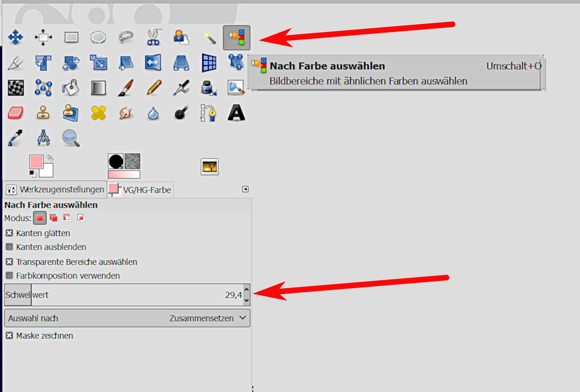This screenshot has width=580, height=392.
Task: Increase Schwellwert with the up arrow
Action: (x=246, y=290)
